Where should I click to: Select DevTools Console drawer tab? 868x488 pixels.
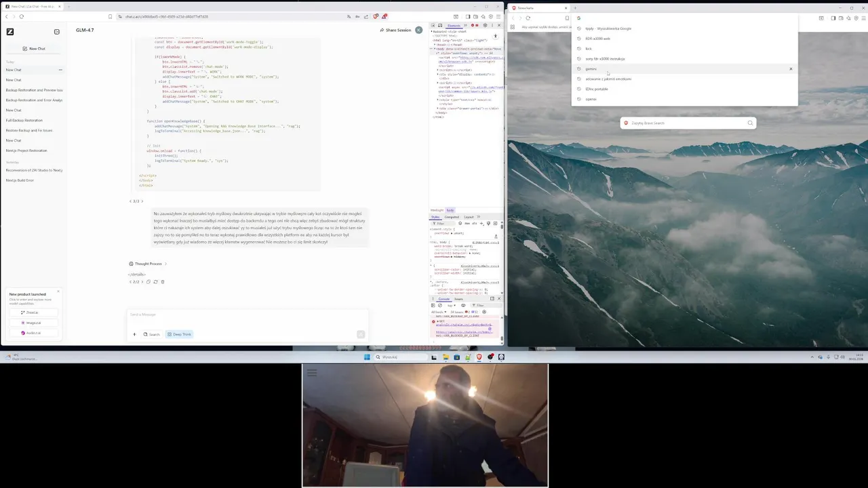(x=443, y=299)
